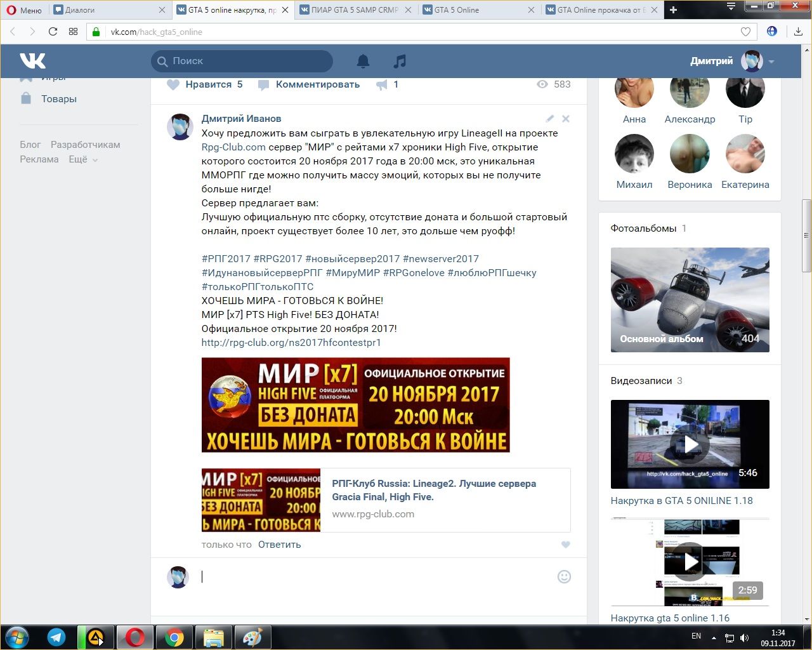Open the Rpg-Club.com link in the comment

[x=233, y=147]
